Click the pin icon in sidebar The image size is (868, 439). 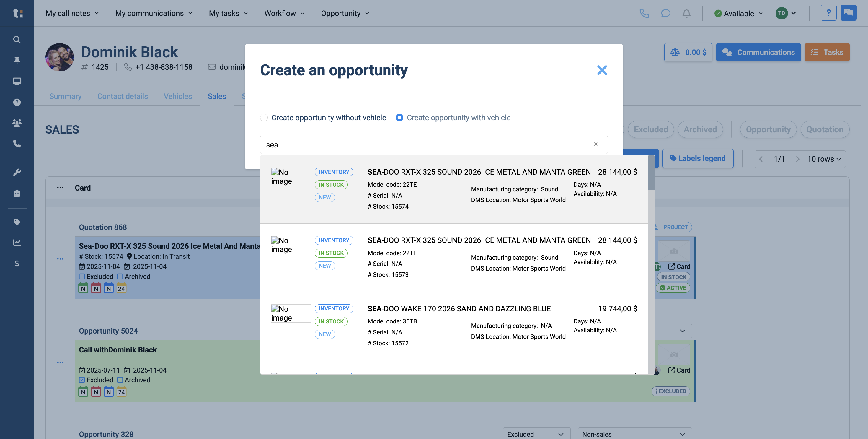click(x=17, y=60)
